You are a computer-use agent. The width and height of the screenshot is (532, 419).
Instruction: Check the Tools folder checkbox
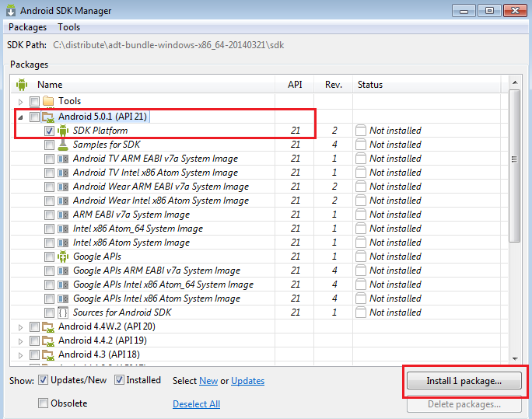(x=34, y=101)
